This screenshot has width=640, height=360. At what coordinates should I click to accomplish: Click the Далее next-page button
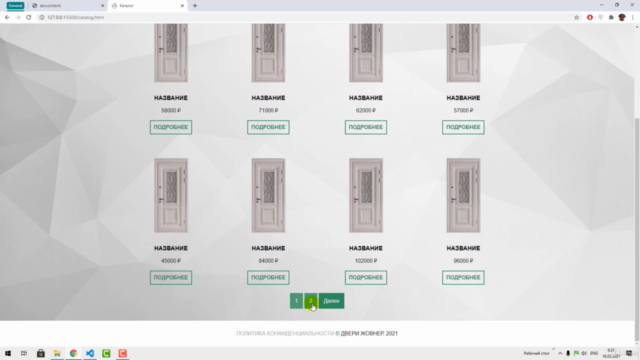331,301
